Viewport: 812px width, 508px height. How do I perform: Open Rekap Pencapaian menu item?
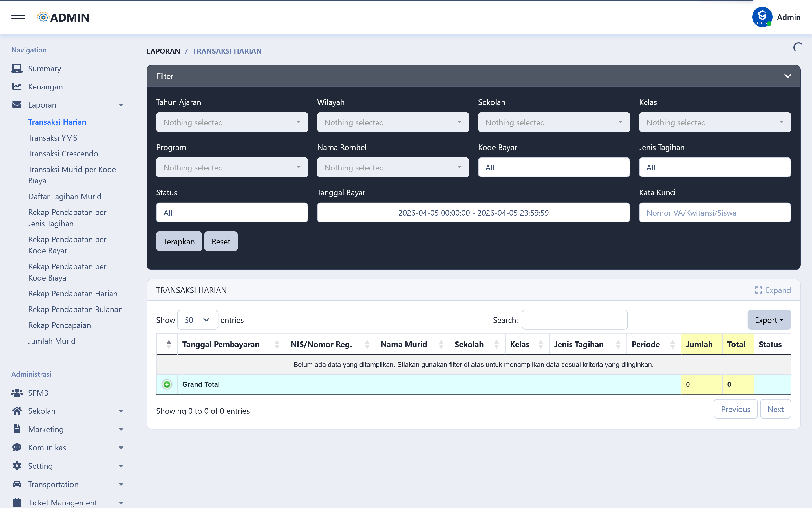(x=59, y=325)
